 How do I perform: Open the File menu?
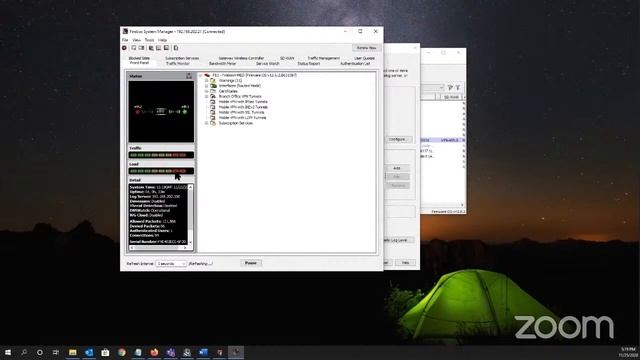(125, 40)
